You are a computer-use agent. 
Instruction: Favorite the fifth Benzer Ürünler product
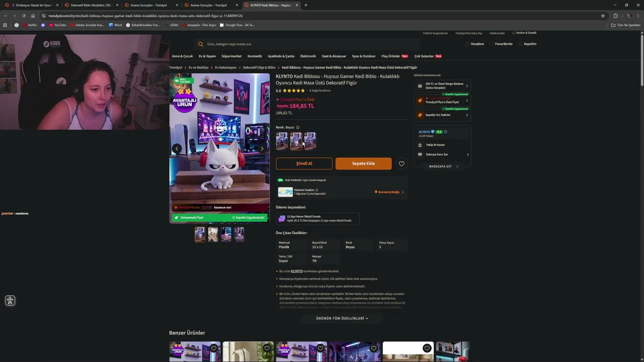(427, 348)
